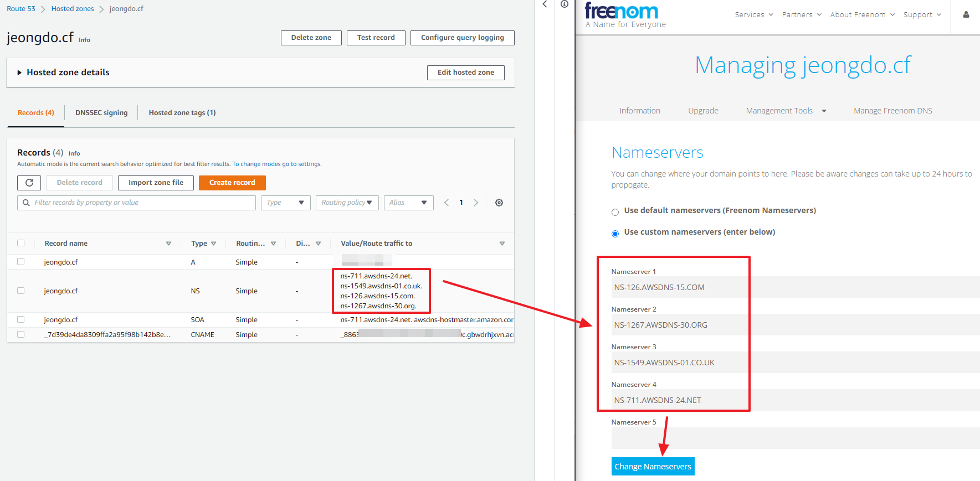Open Freenom Support menu
Viewport: 980px width, 481px height.
pos(922,15)
